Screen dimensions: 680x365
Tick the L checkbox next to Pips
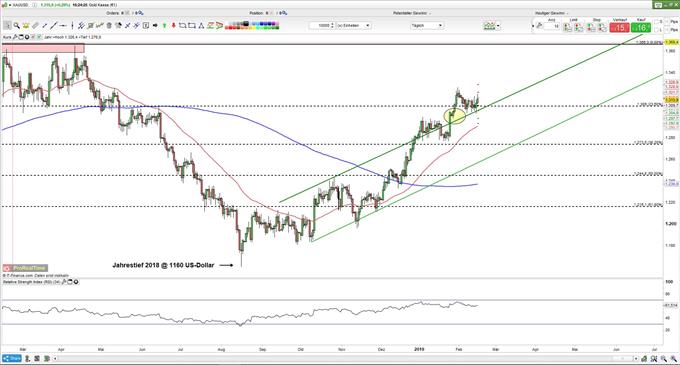click(x=656, y=29)
